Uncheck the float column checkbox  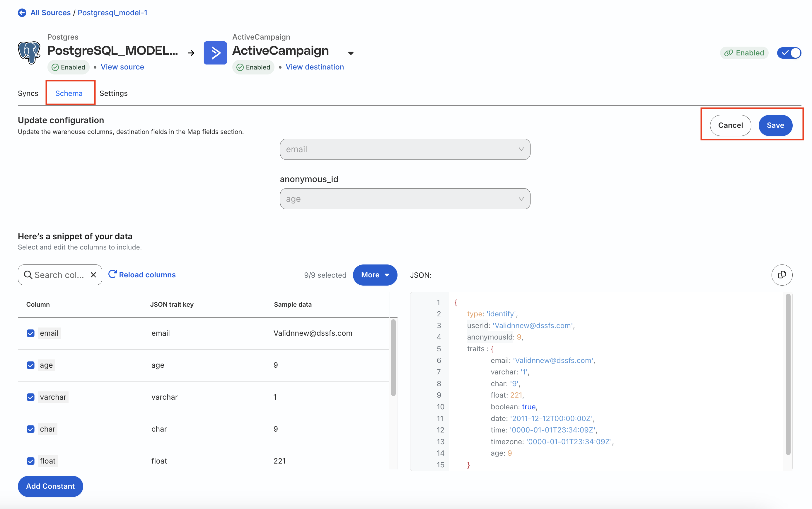30,461
